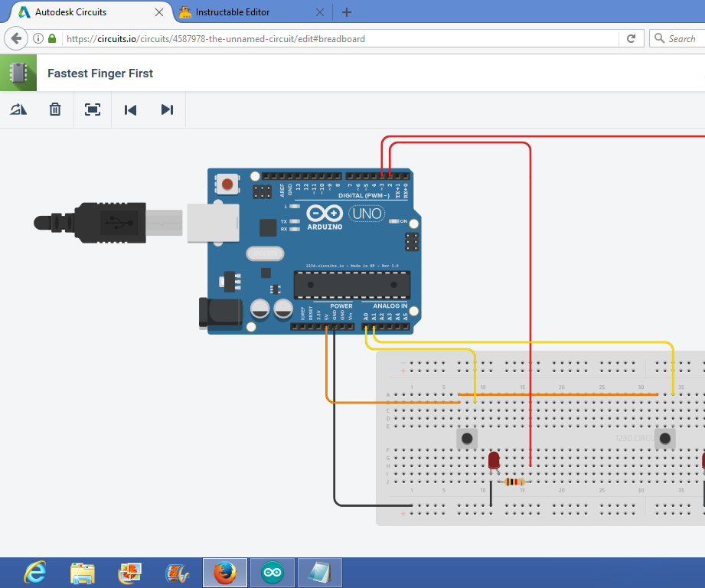This screenshot has width=705, height=588.
Task: Select the rotate component tool
Action: (x=18, y=109)
